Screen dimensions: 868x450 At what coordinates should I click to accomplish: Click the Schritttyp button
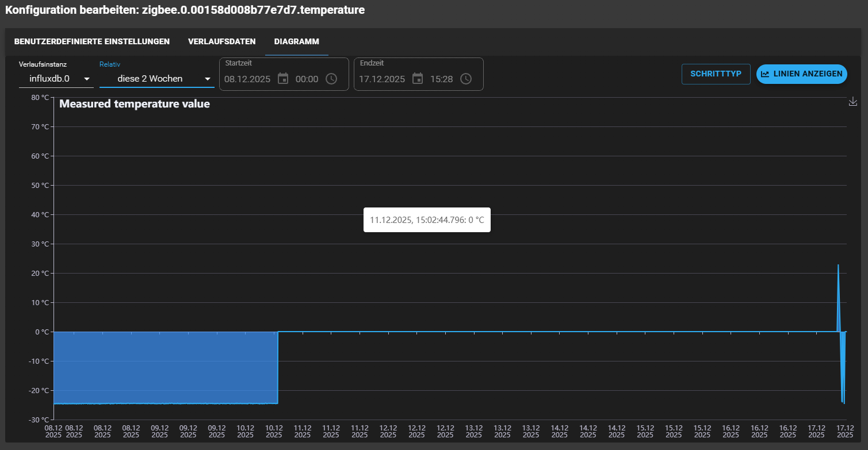pyautogui.click(x=716, y=74)
